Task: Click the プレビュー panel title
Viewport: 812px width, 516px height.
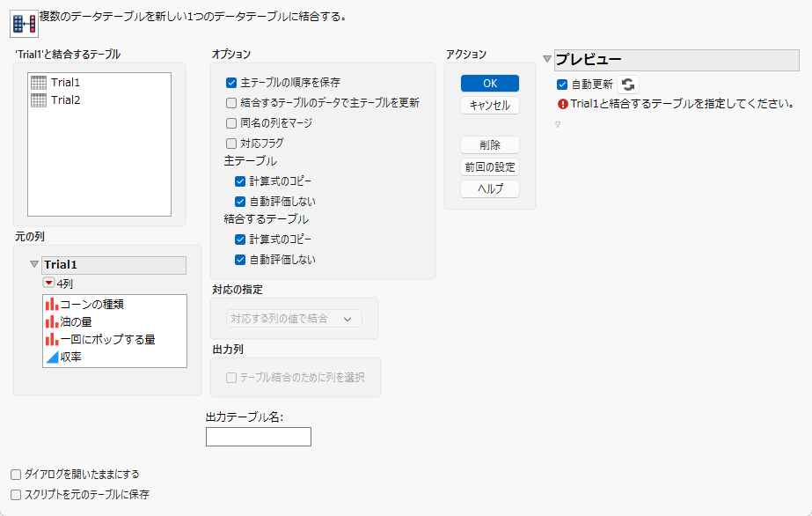Action: click(589, 60)
